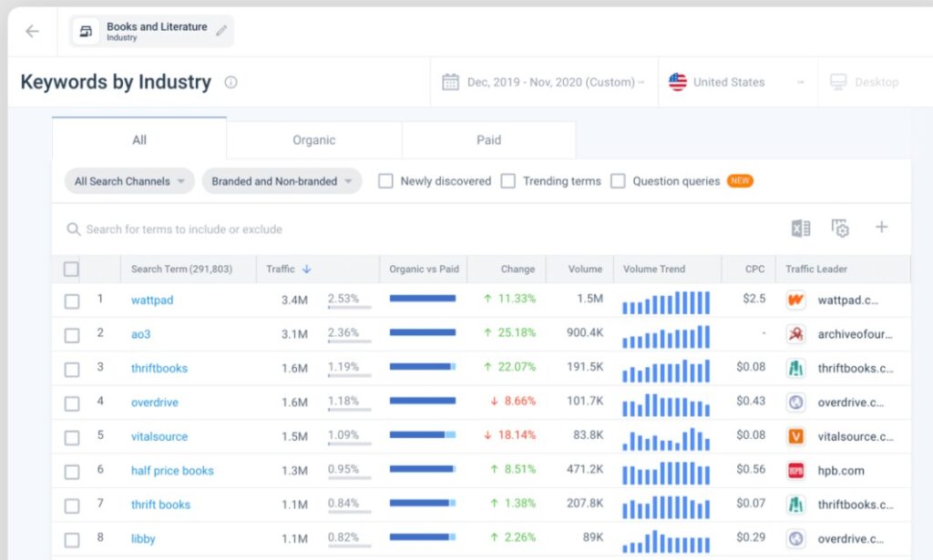Open the libby search term link

click(143, 538)
